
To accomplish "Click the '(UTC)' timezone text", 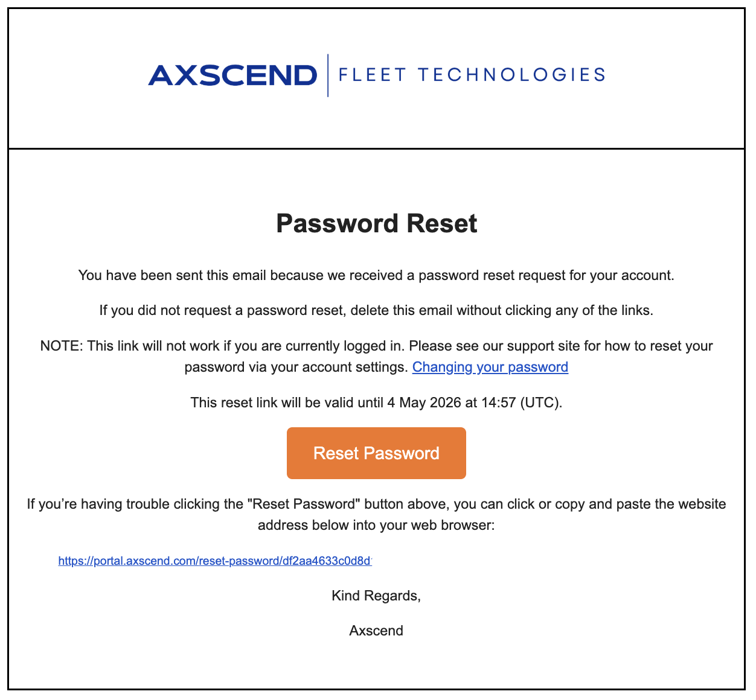I will tap(541, 402).
